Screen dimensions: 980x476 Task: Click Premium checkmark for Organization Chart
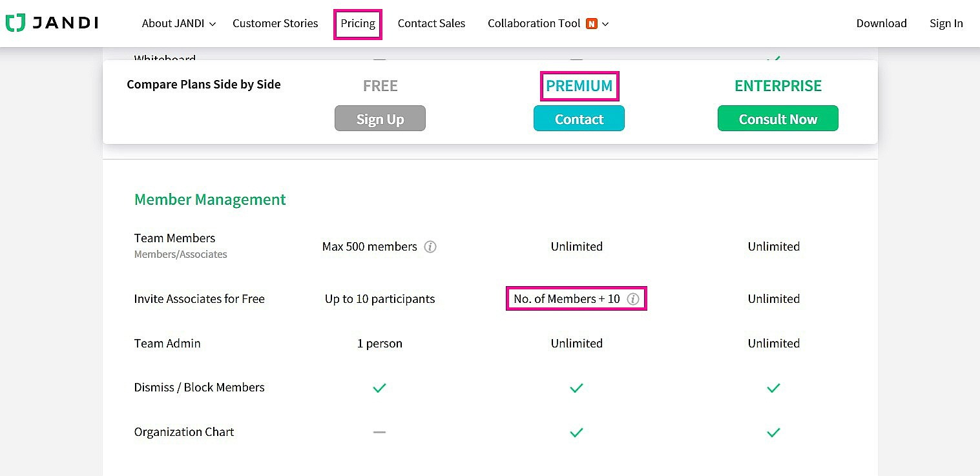pos(576,432)
